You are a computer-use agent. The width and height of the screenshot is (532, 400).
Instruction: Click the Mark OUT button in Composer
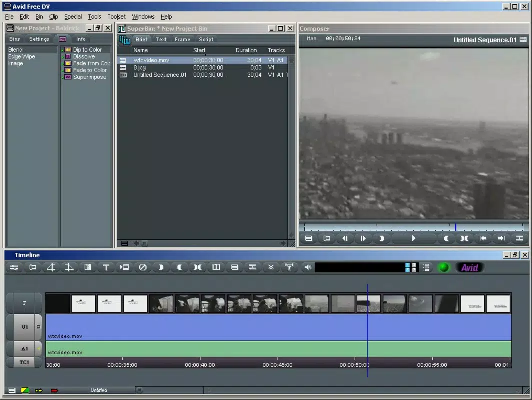point(446,238)
